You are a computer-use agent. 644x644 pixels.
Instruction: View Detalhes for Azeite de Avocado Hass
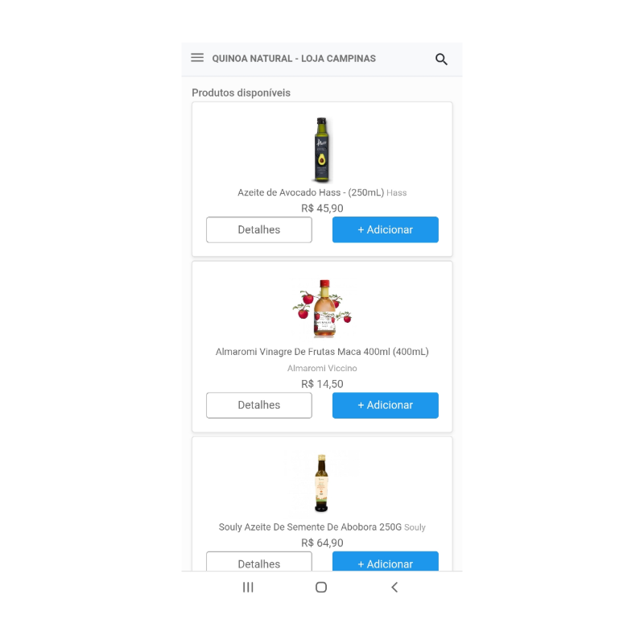(x=259, y=229)
